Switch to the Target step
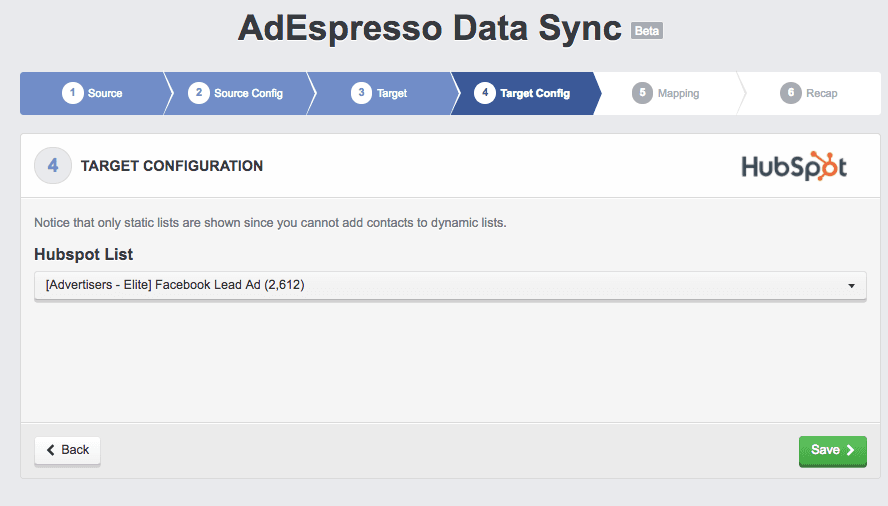The height and width of the screenshot is (506, 888). coord(379,93)
